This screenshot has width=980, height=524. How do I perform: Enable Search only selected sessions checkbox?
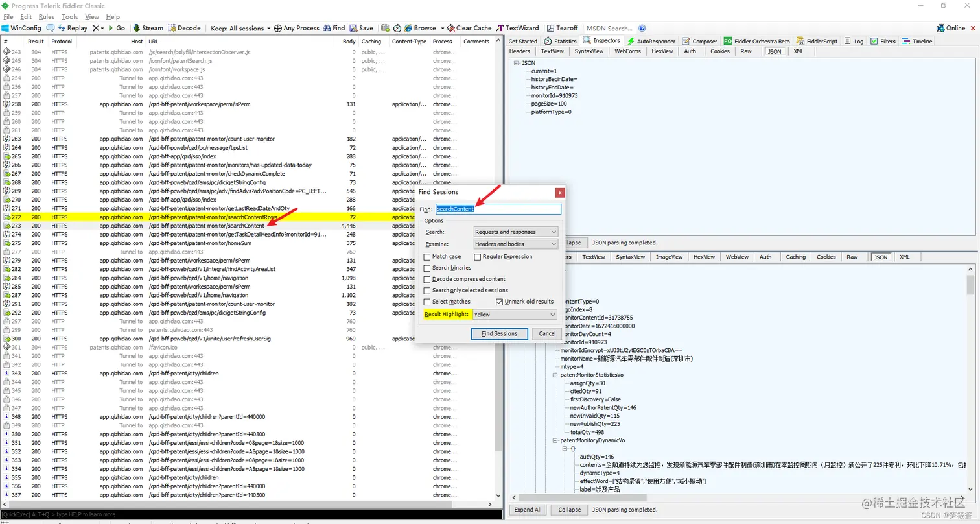pos(426,291)
